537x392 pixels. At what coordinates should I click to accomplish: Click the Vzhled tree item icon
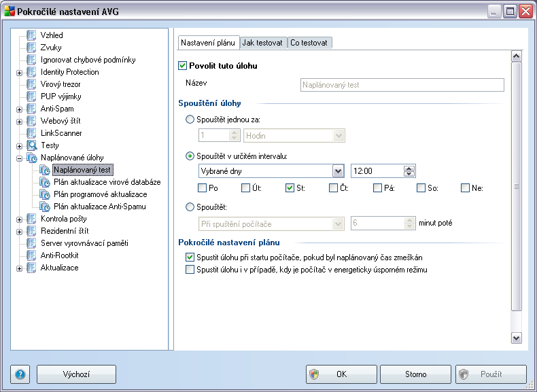tap(31, 35)
